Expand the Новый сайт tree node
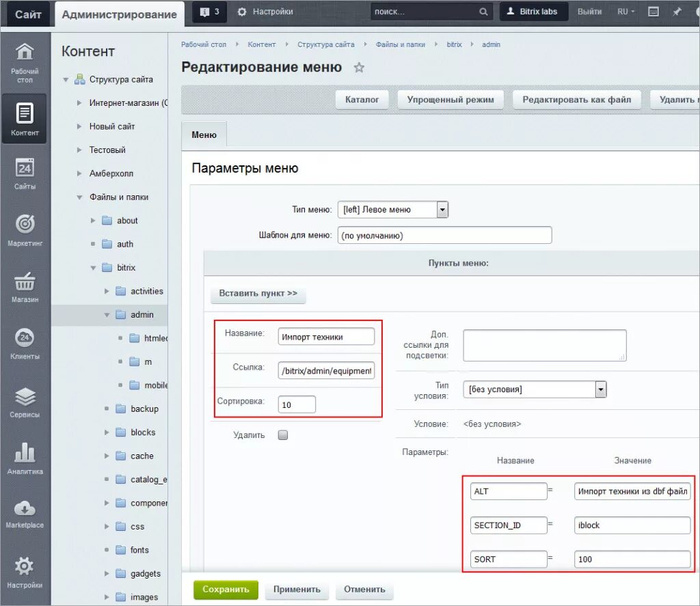Viewport: 700px width, 606px height. click(79, 126)
